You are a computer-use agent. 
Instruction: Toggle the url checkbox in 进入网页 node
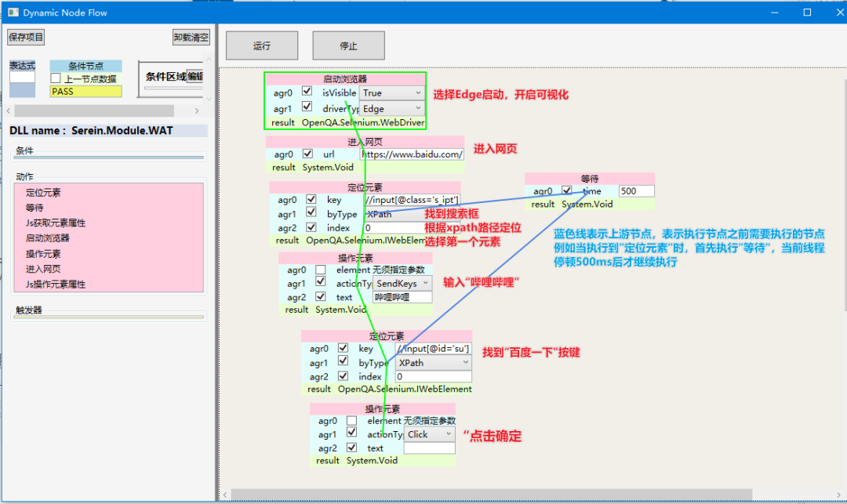(307, 154)
